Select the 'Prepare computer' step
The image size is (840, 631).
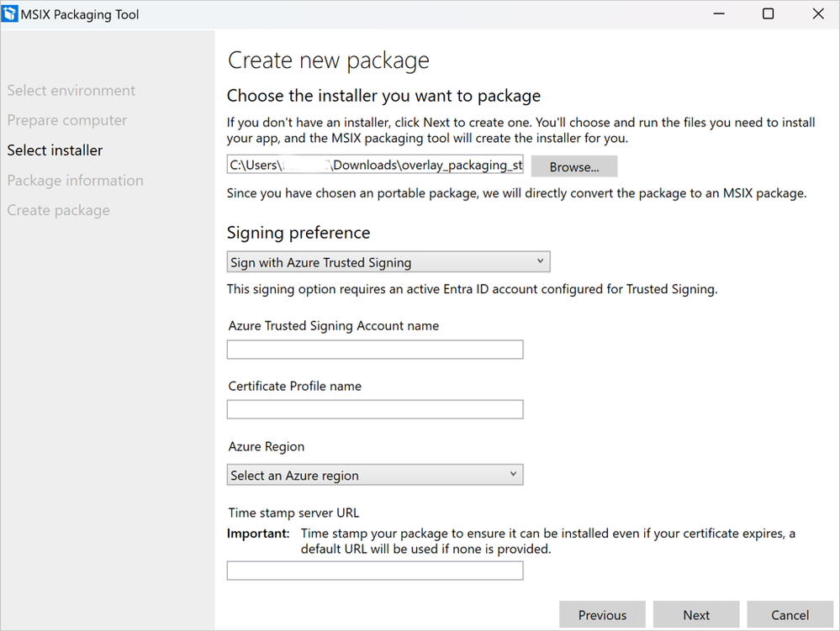tap(67, 120)
